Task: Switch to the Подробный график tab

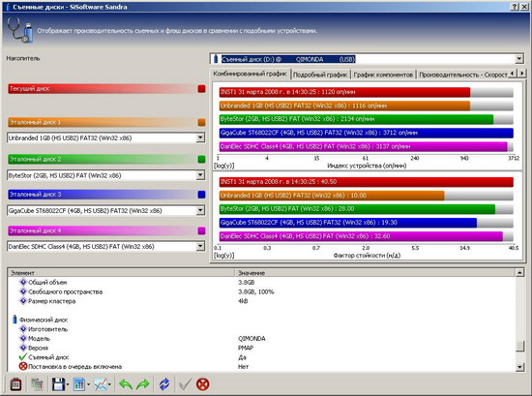Action: 320,75
